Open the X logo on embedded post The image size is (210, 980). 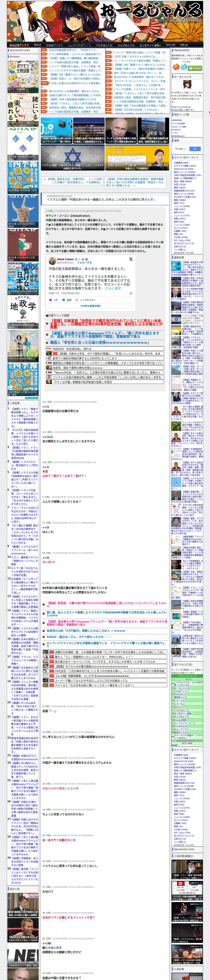131,259
